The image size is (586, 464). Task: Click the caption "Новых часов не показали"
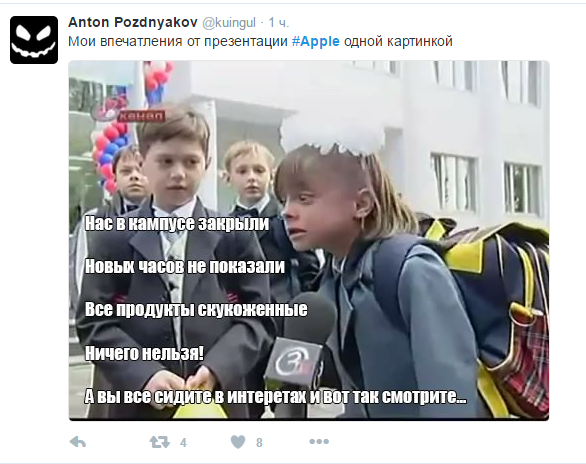tap(185, 266)
